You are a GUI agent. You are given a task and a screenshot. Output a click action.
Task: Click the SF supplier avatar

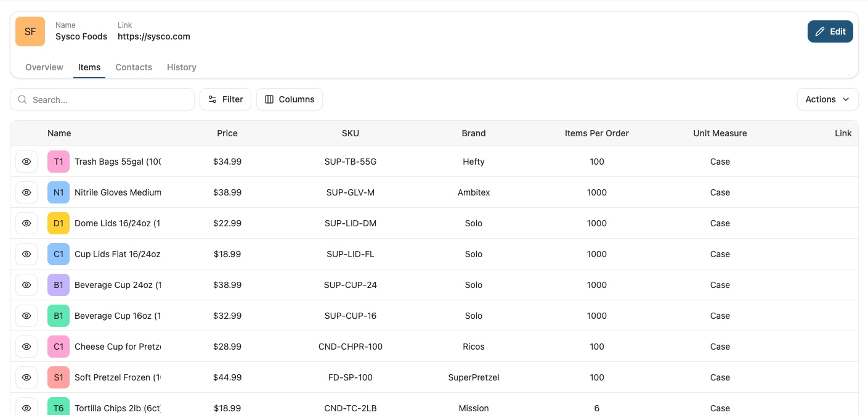30,31
